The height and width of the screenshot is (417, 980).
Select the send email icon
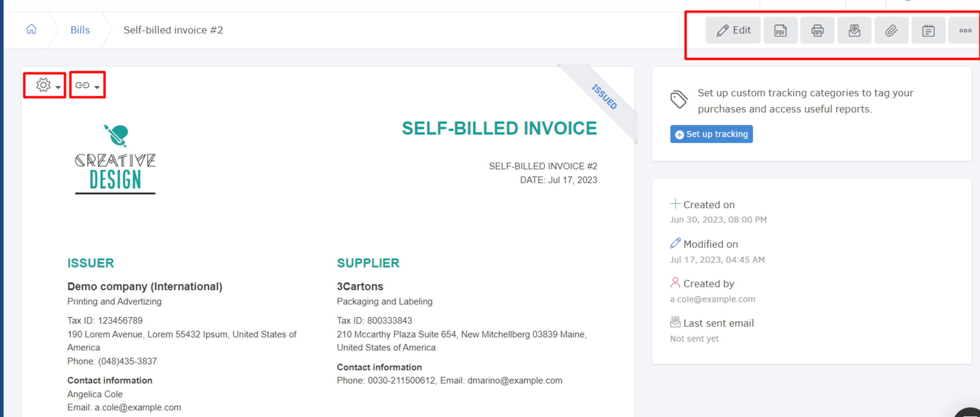(x=853, y=30)
